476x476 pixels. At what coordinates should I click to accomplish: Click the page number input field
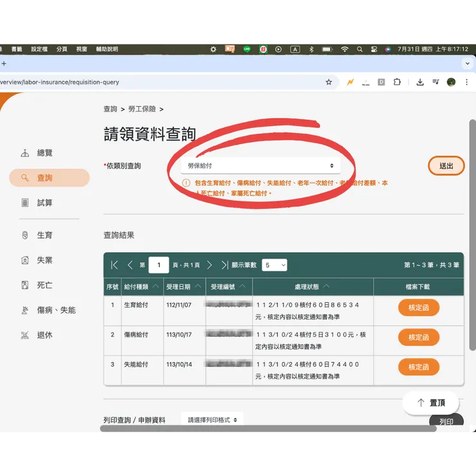pos(159,265)
